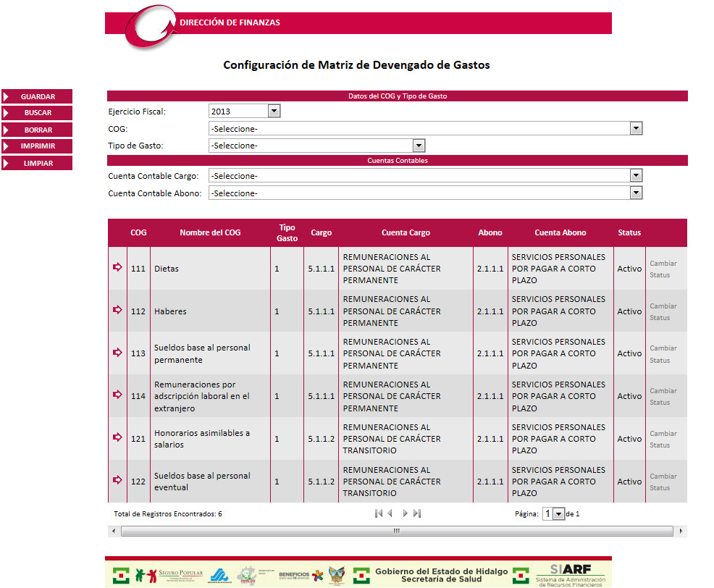Click the arrow icon beside COG 122

117,480
